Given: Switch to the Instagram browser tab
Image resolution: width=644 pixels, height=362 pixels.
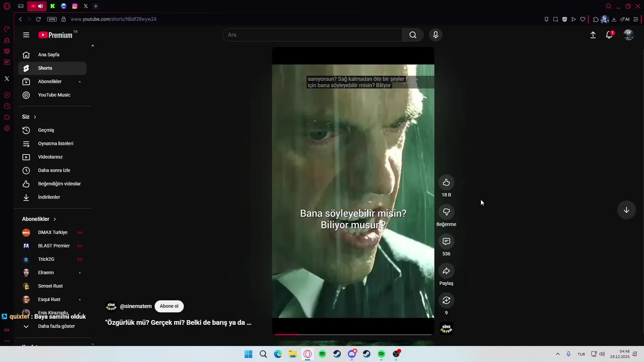Looking at the screenshot, I should pyautogui.click(x=74, y=6).
